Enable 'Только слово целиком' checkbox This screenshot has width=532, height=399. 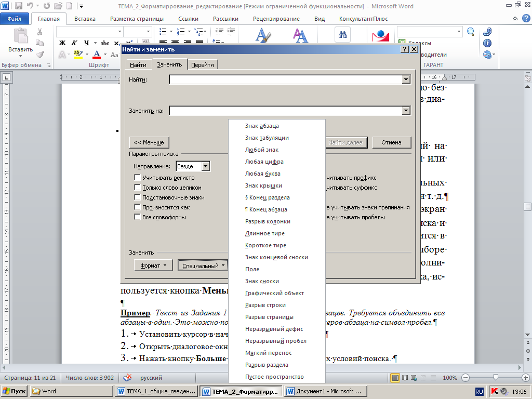(x=137, y=187)
